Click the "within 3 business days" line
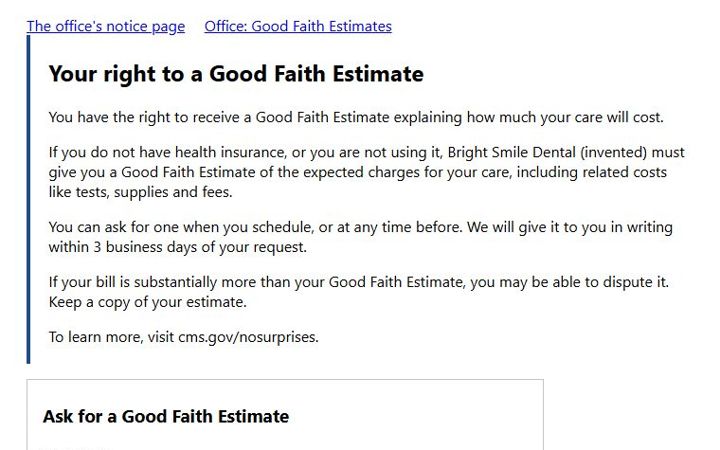 click(x=177, y=247)
